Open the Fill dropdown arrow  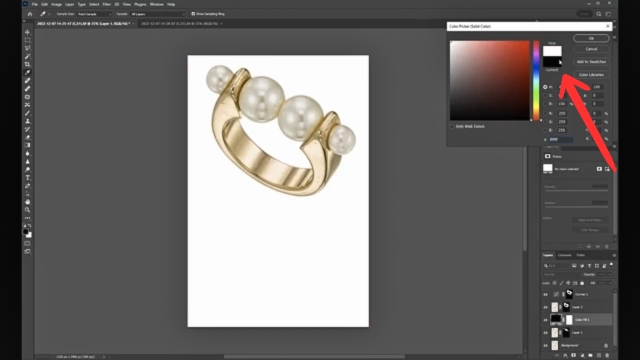pyautogui.click(x=610, y=283)
